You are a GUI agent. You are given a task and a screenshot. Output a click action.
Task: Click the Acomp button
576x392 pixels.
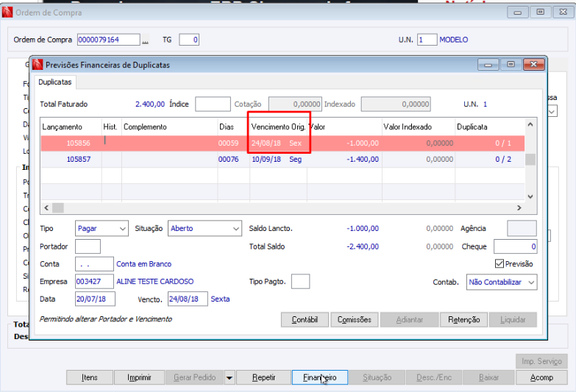pyautogui.click(x=541, y=377)
